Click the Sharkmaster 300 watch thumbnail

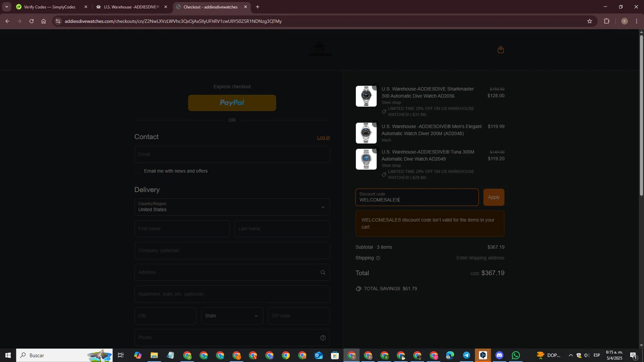pos(366,96)
